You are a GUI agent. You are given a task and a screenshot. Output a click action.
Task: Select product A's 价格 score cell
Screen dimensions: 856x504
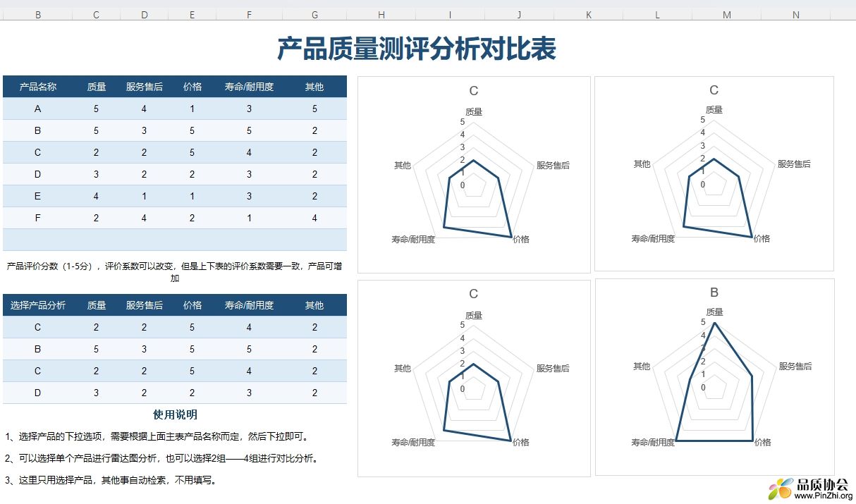coord(192,109)
